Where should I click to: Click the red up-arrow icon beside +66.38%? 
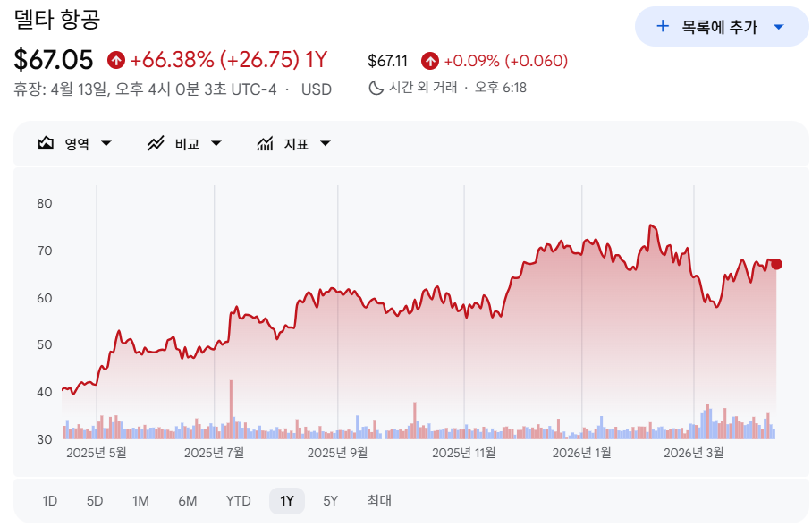[x=115, y=60]
